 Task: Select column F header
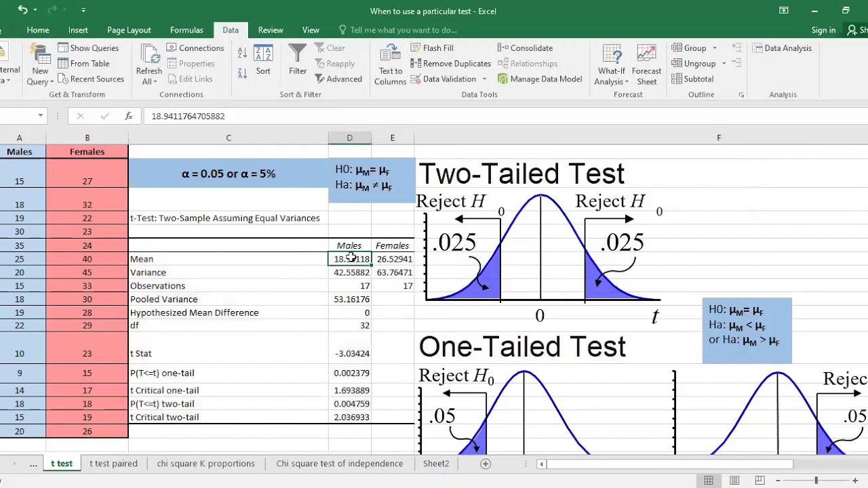click(719, 138)
